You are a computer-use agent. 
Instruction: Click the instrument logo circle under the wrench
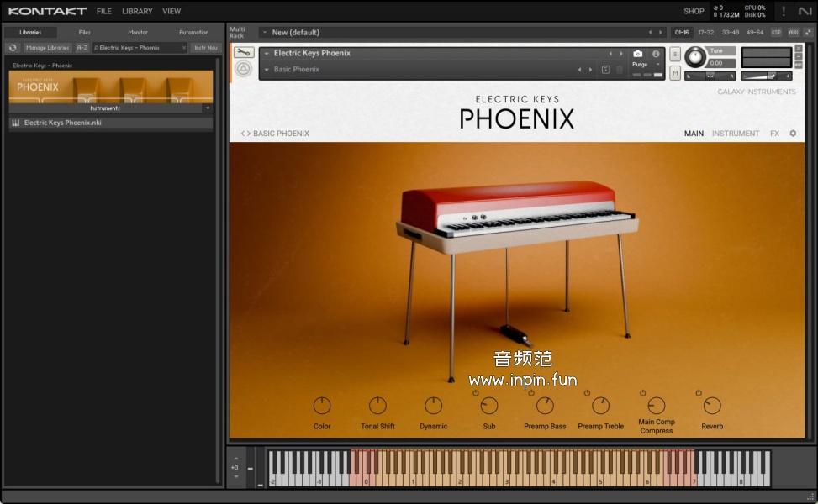(243, 69)
